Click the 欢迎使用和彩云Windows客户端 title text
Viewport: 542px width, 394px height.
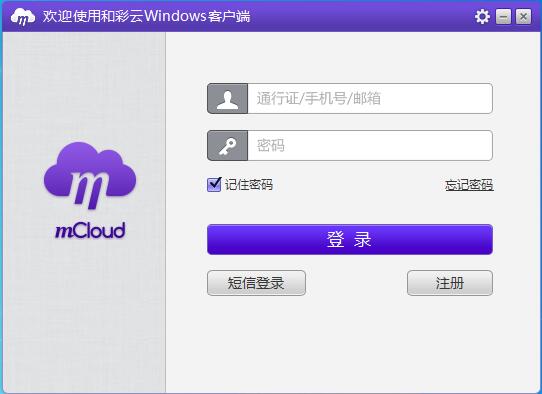coord(146,16)
